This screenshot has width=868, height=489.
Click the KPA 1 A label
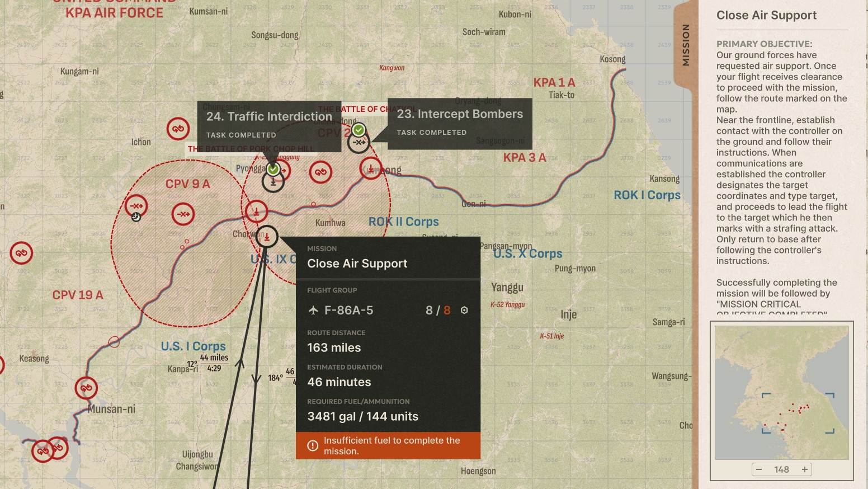click(554, 82)
